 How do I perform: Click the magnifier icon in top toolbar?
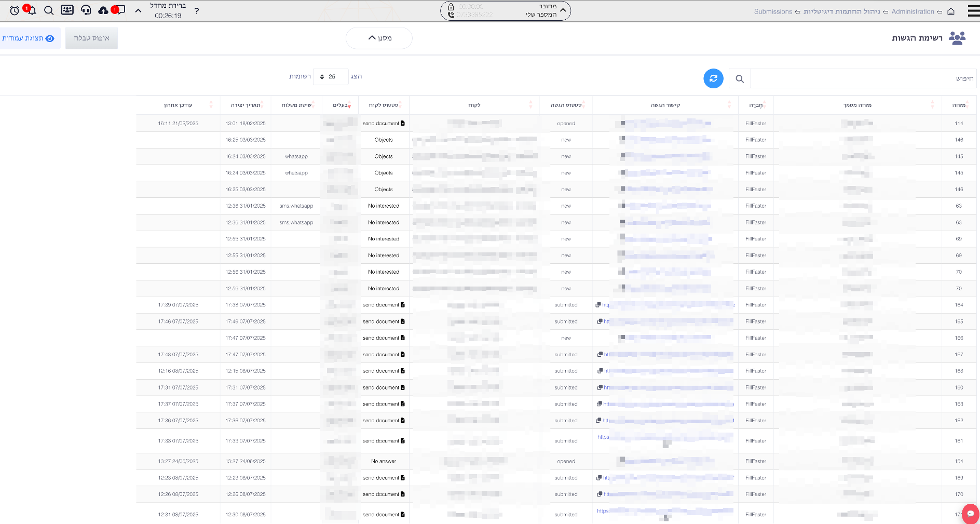(x=49, y=10)
